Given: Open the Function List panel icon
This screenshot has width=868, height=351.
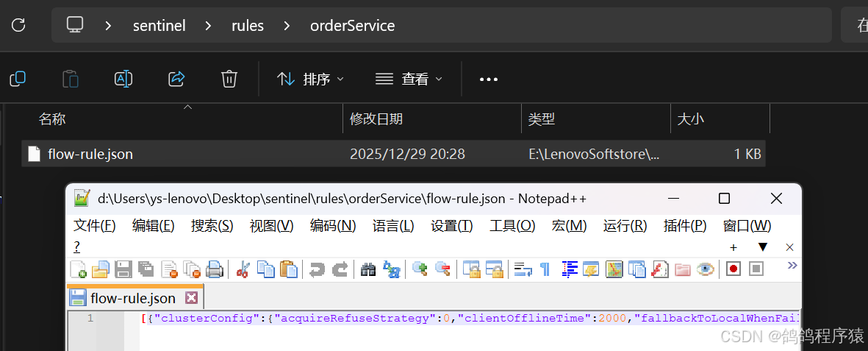Looking at the screenshot, I should [660, 269].
